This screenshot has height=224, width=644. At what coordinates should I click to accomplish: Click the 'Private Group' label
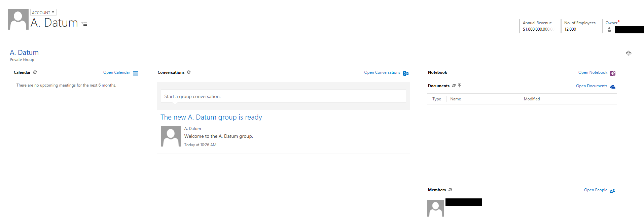tap(22, 60)
